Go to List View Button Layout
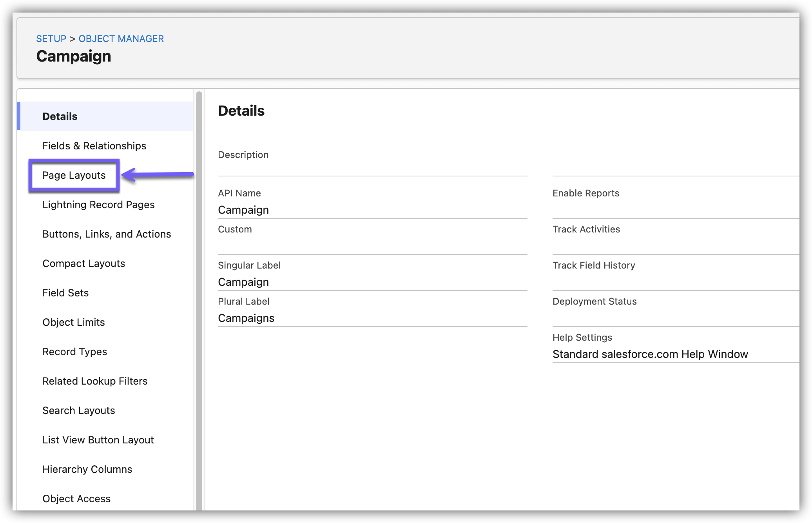The image size is (812, 523). 98,440
